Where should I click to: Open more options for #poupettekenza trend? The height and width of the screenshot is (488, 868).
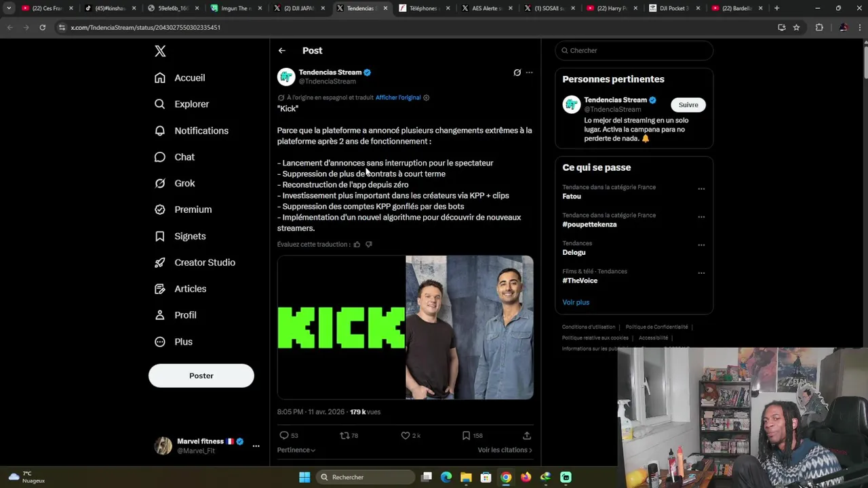point(701,217)
